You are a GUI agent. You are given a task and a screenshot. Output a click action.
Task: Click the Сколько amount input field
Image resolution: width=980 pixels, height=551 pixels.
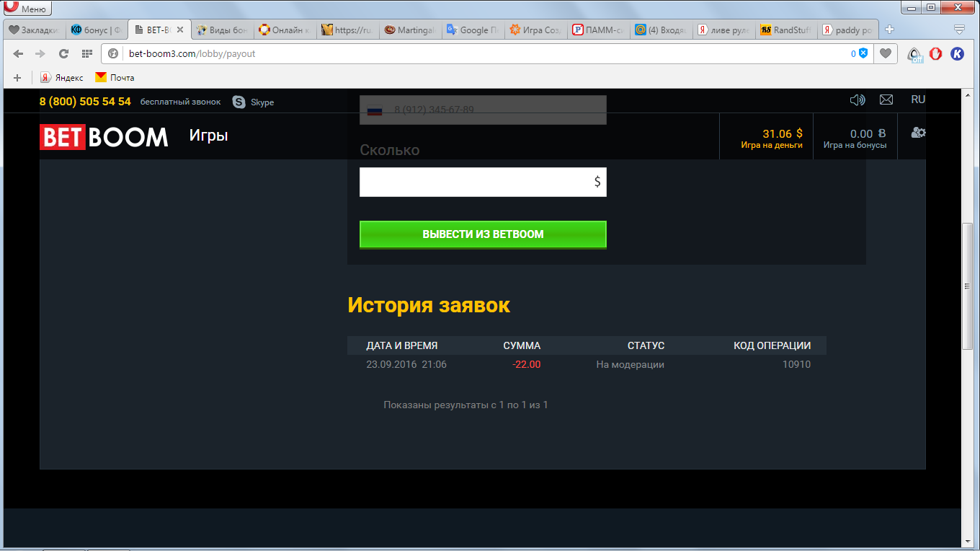pyautogui.click(x=483, y=182)
